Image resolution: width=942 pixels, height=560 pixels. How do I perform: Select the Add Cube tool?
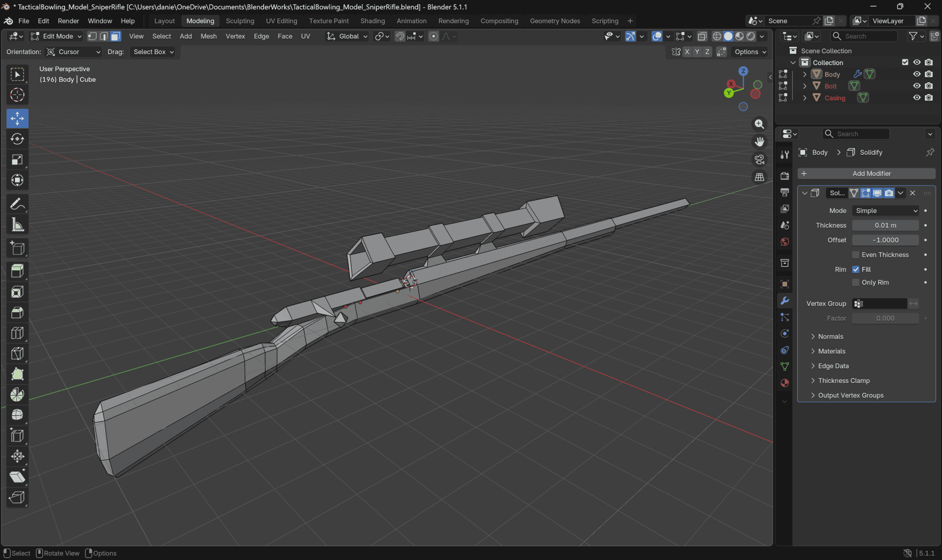pyautogui.click(x=17, y=248)
